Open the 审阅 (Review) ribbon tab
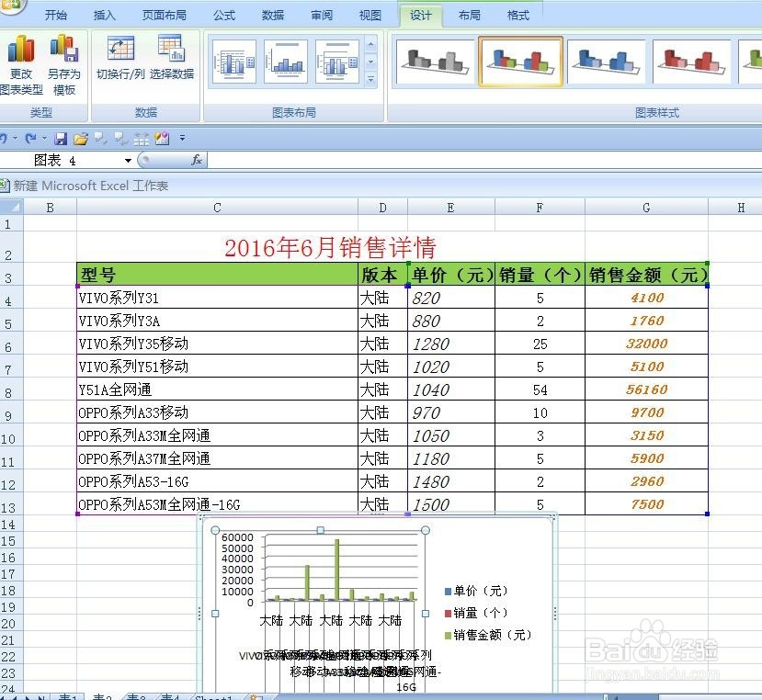The height and width of the screenshot is (700, 762). point(322,15)
